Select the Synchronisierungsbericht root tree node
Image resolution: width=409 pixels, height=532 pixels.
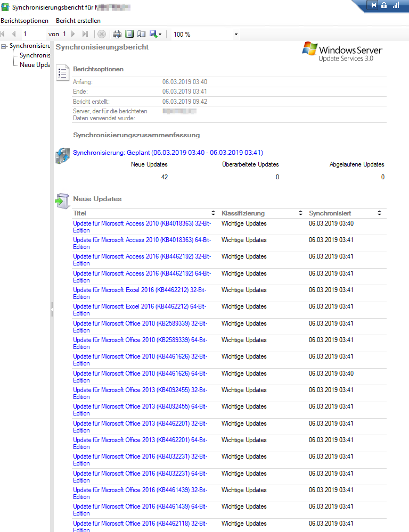(30, 46)
